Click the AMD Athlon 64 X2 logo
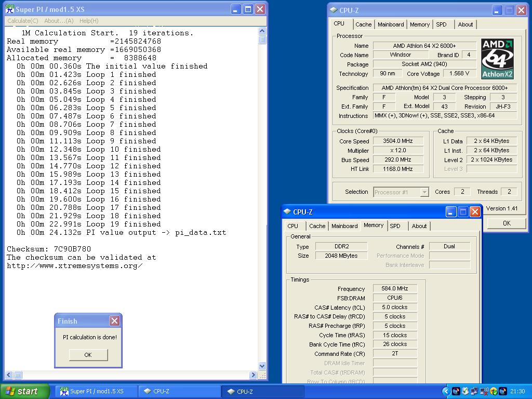This screenshot has height=399, width=532. pos(497,59)
